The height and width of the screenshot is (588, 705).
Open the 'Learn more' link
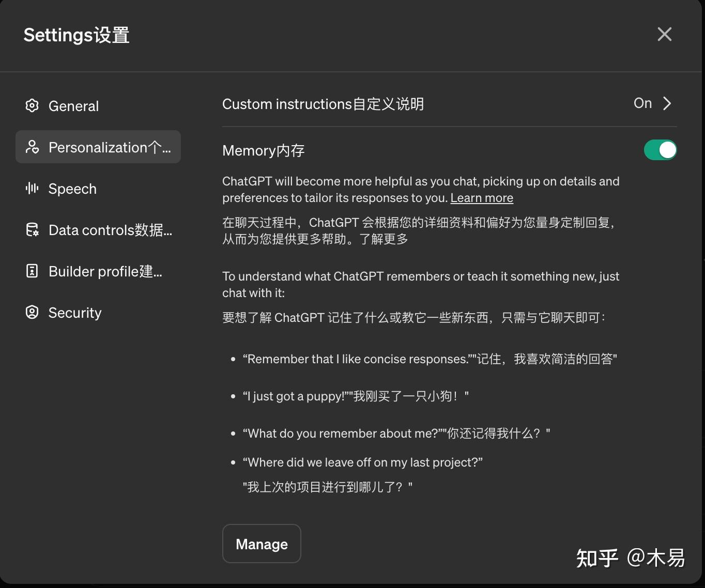coord(481,197)
